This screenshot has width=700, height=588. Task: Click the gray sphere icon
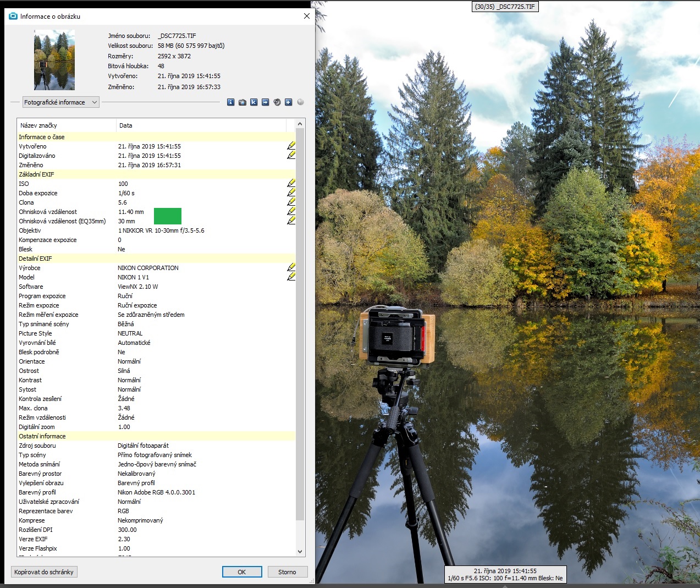[300, 102]
